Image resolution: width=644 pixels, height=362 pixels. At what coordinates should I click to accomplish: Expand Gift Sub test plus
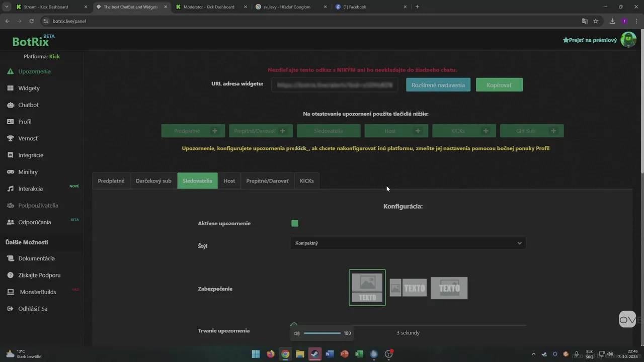click(553, 131)
